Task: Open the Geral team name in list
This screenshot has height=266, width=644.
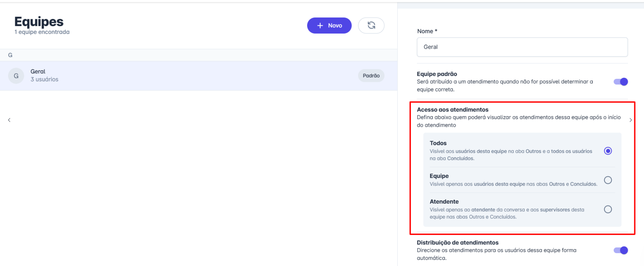Action: point(38,72)
